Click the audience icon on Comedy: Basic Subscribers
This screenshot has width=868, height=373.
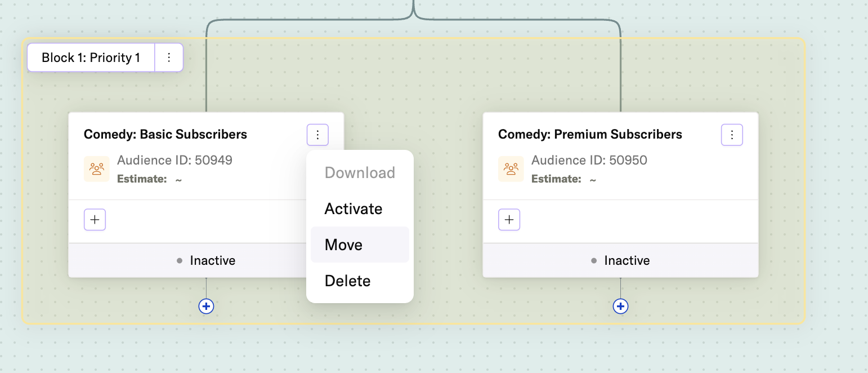point(96,168)
